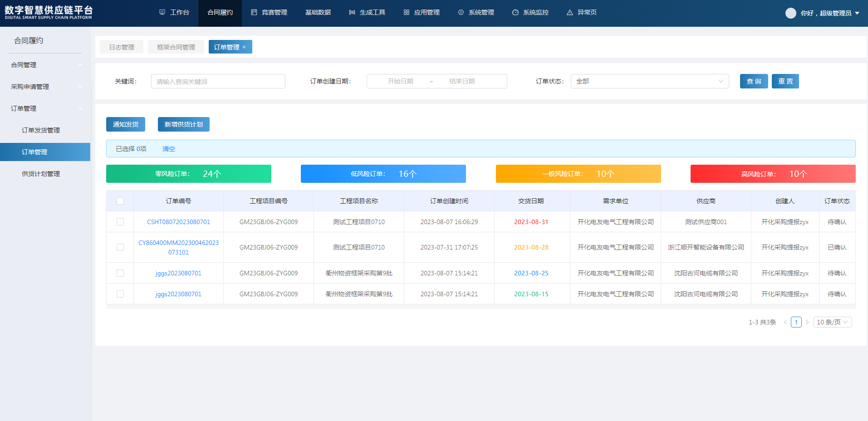
Task: Click the orange 一般风险订单 10个 card
Action: [x=579, y=174]
